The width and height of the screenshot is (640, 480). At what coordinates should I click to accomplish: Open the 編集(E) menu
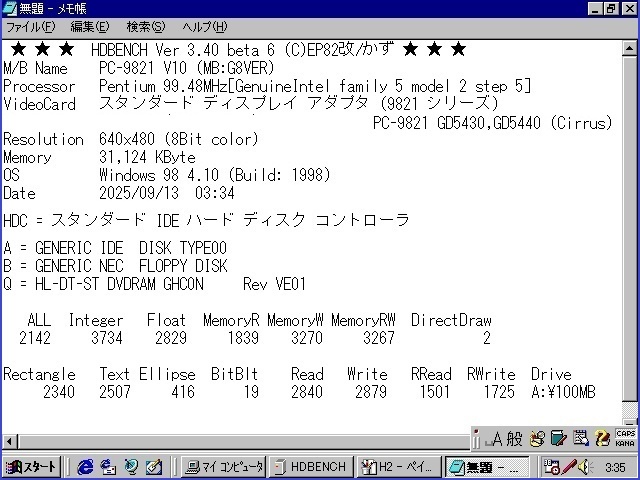coord(89,27)
